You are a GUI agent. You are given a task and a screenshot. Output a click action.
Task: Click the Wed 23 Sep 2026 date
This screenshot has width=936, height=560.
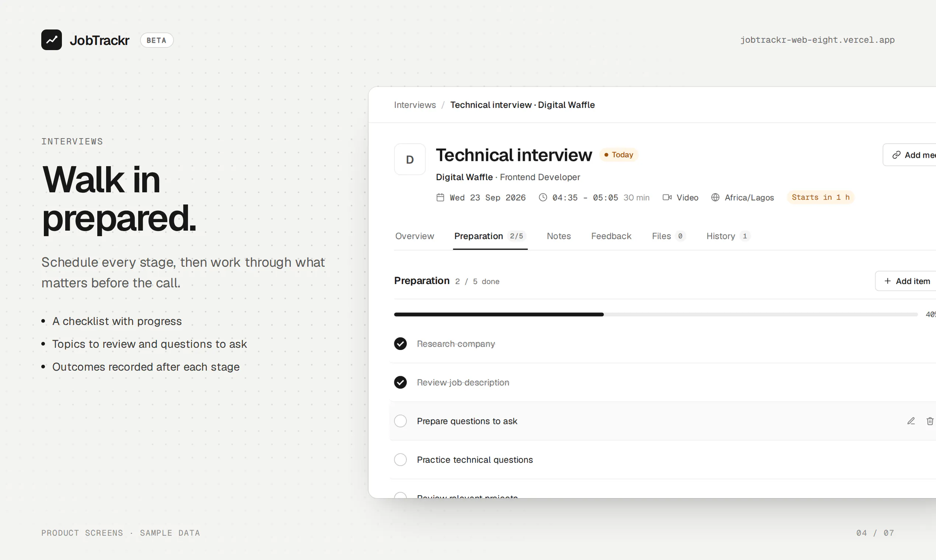(488, 197)
